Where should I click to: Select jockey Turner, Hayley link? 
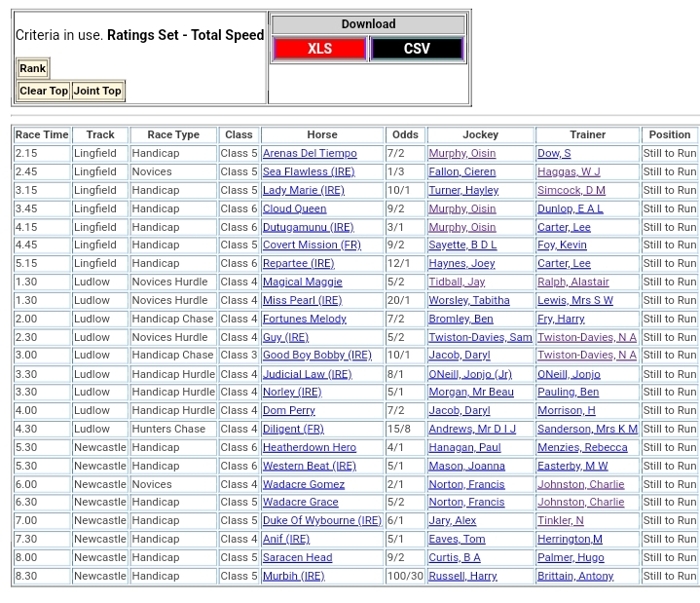point(463,191)
